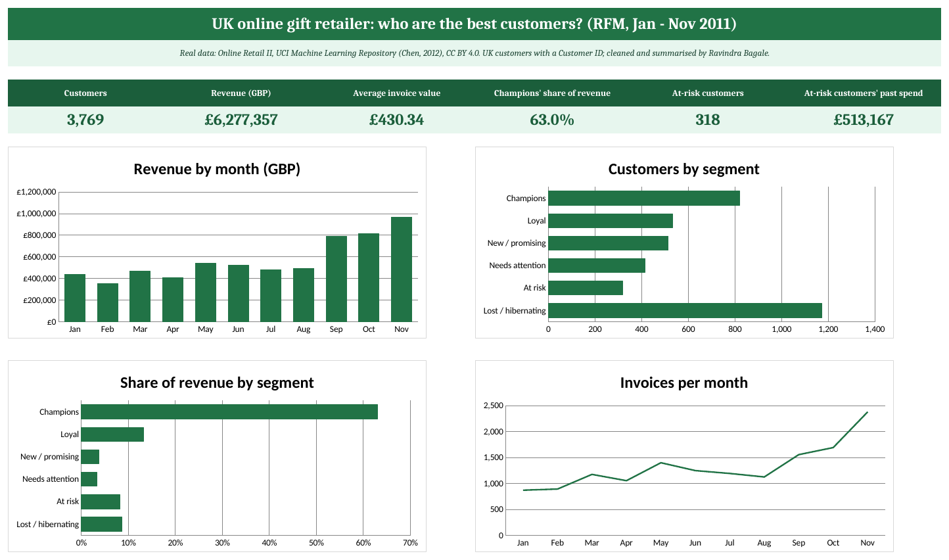Click the "Share of revenue by segment" title
This screenshot has height=560, width=949.
pyautogui.click(x=217, y=383)
